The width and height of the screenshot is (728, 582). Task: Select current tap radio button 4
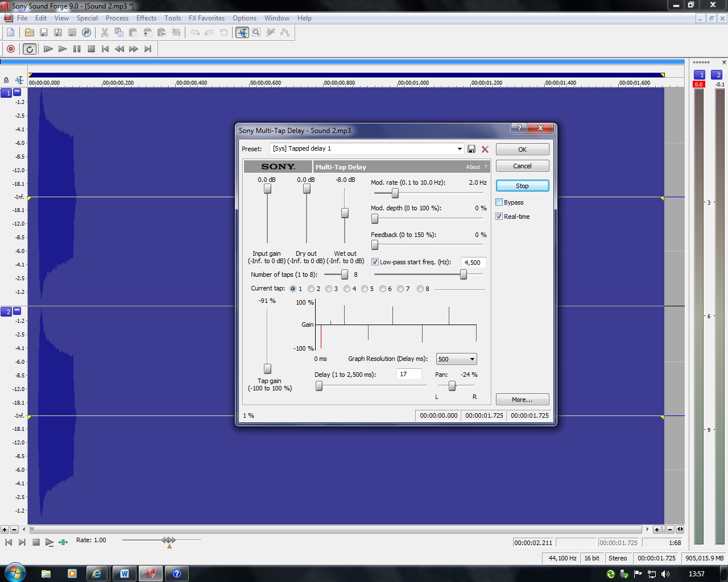coord(347,289)
